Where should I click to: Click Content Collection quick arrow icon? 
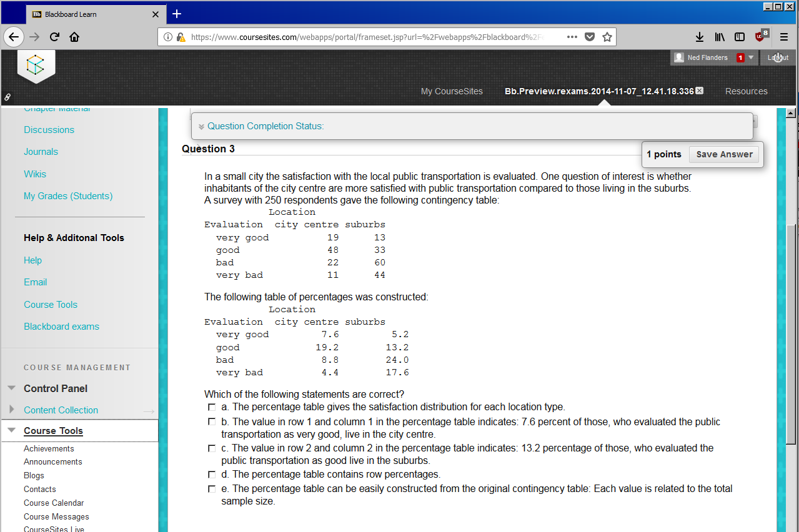point(149,411)
